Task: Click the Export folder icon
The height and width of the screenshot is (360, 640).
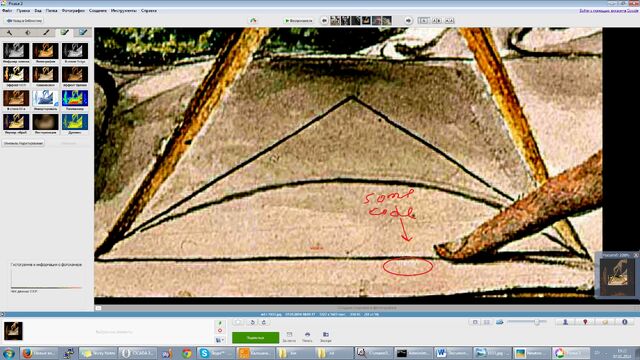Action: point(326,337)
